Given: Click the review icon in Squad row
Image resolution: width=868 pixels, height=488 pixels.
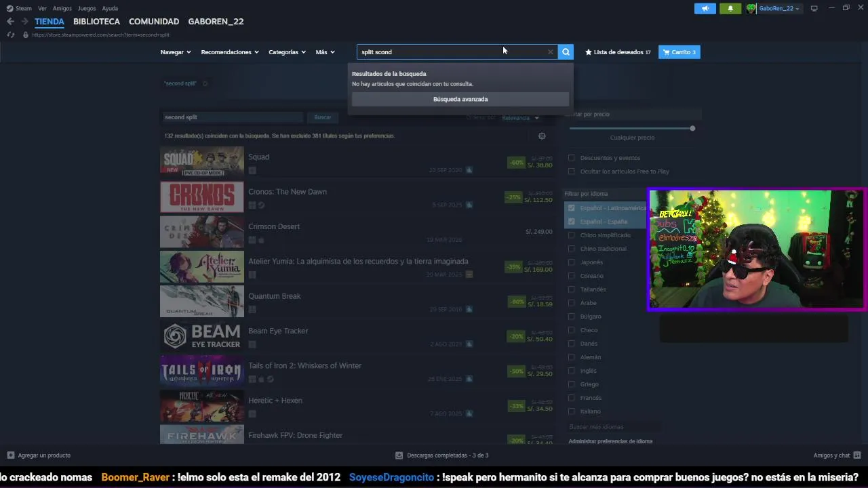Looking at the screenshot, I should (x=469, y=170).
